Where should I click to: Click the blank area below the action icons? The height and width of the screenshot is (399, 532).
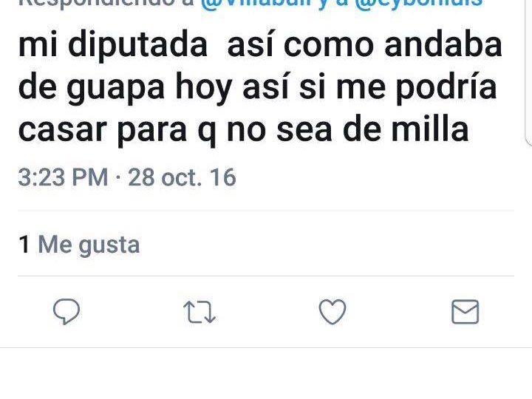click(266, 373)
